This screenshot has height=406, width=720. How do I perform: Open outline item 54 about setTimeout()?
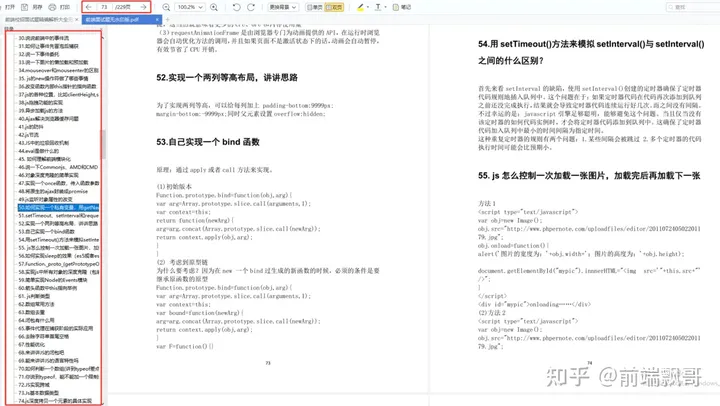(x=58, y=240)
